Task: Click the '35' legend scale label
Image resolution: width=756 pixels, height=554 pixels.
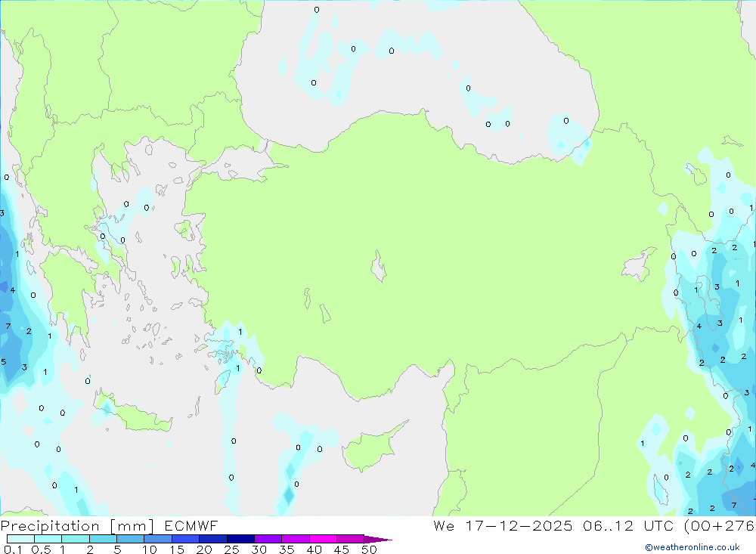Action: [287, 549]
